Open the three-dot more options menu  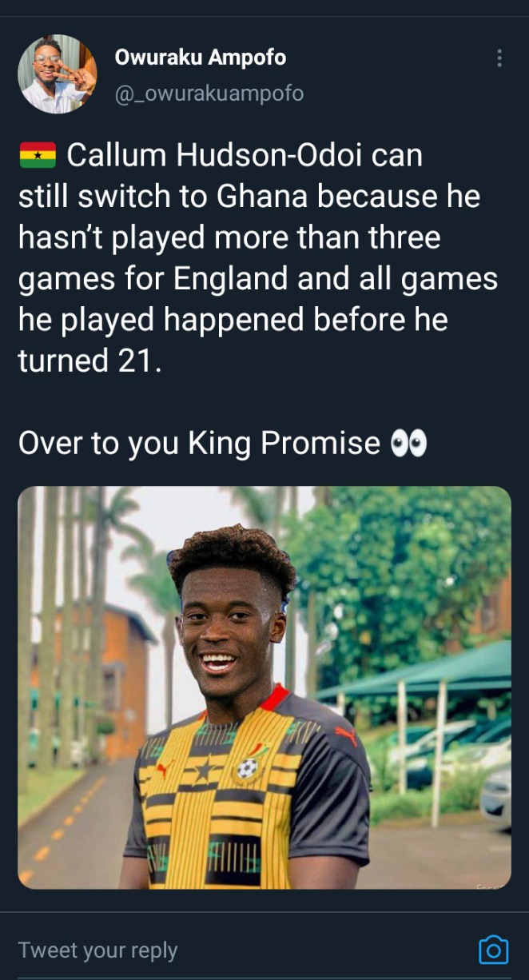[x=499, y=58]
